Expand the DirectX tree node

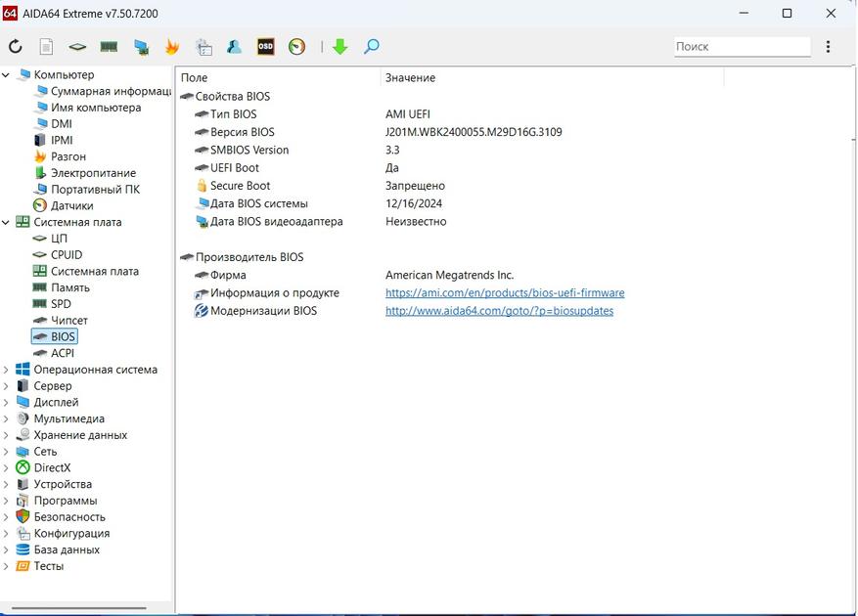click(7, 468)
